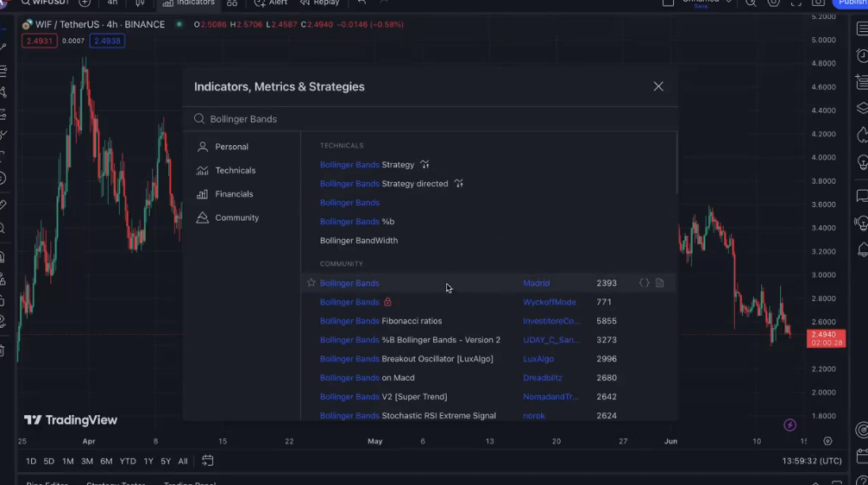The width and height of the screenshot is (868, 485).
Task: Close the Indicators, Metrics & Strategies dialog
Action: pos(658,86)
